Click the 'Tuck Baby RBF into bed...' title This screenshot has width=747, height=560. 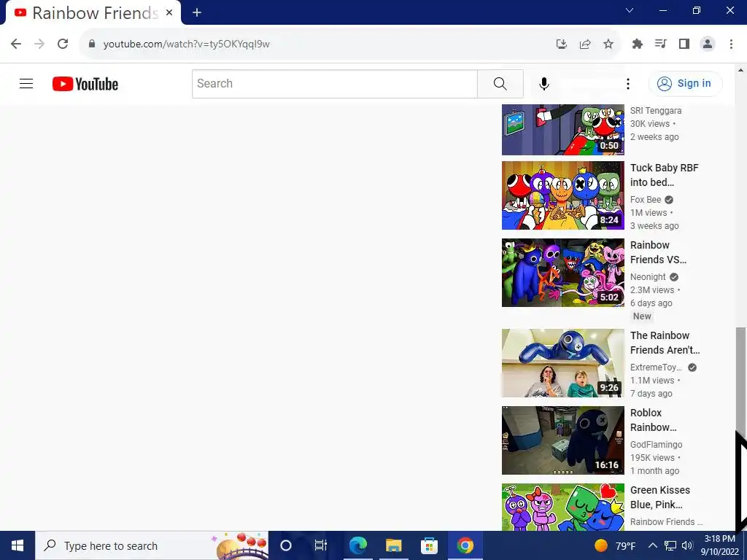664,175
